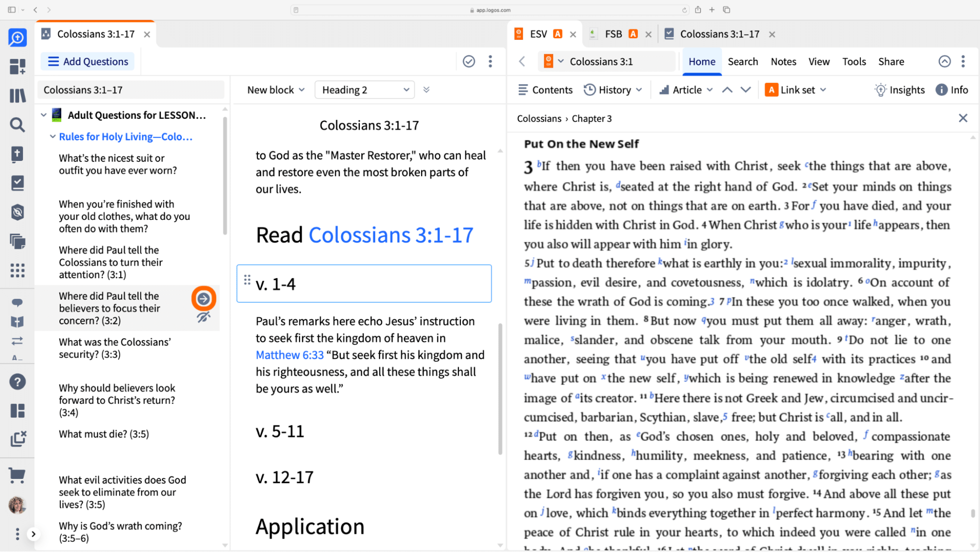Open the Bible with plus sign icon
Viewport: 980px width, 552px height.
(x=17, y=154)
